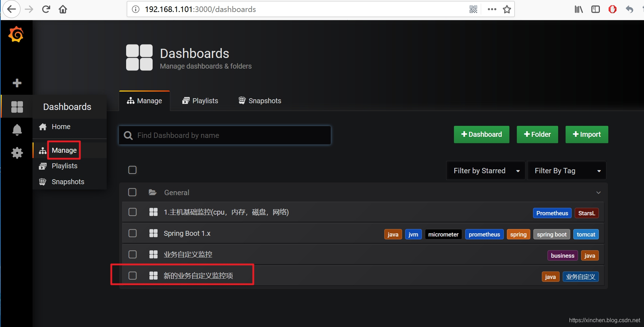Open the QR code icon in address bar
Image resolution: width=644 pixels, height=327 pixels.
(x=473, y=9)
